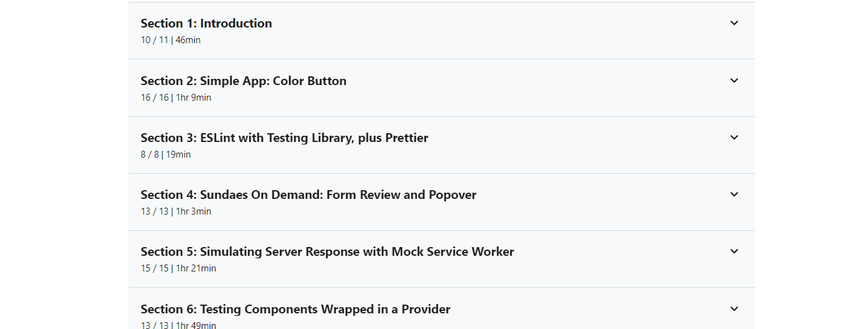Select 'Section 2: Simple App: Color Button' heading
868x329 pixels.
point(243,81)
